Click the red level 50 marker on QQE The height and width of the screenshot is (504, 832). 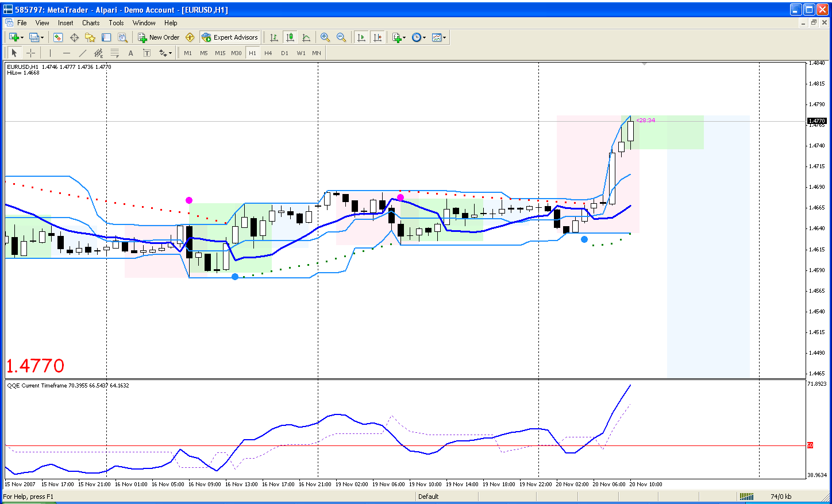point(810,445)
